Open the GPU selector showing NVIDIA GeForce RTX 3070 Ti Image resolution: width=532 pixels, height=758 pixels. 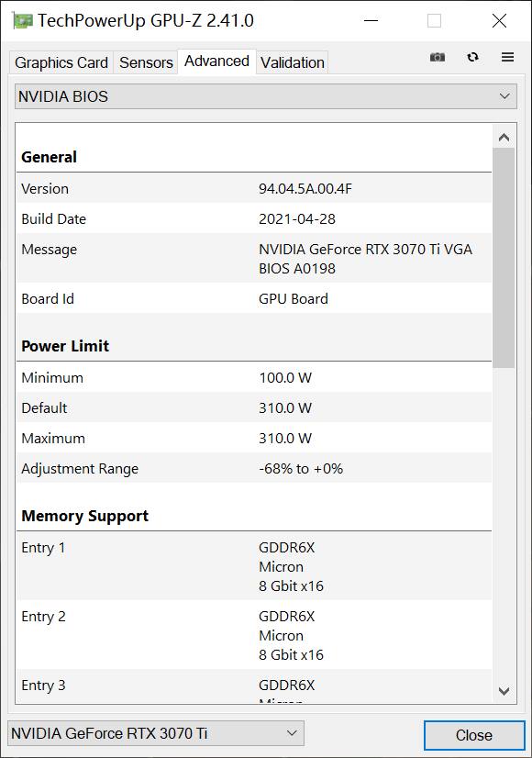[x=154, y=733]
